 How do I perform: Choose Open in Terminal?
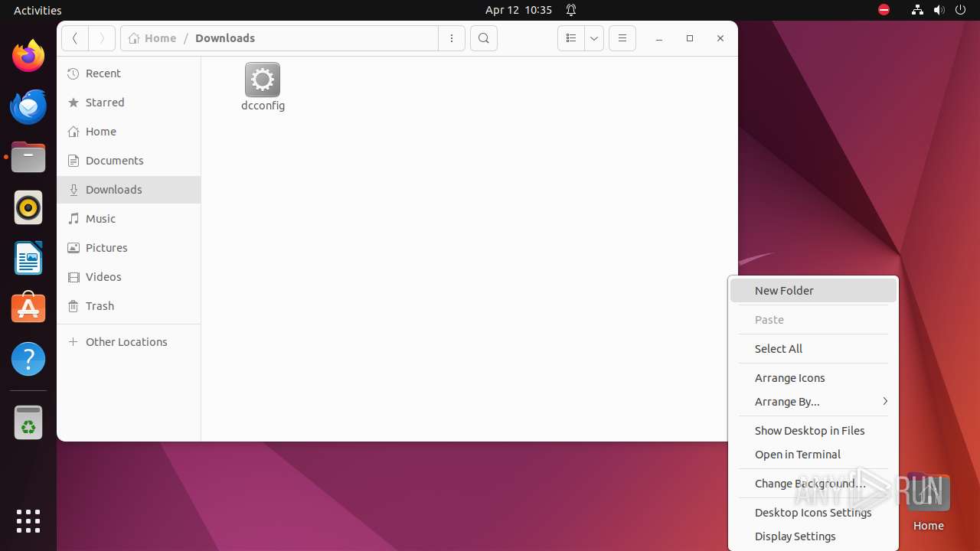coord(813,455)
